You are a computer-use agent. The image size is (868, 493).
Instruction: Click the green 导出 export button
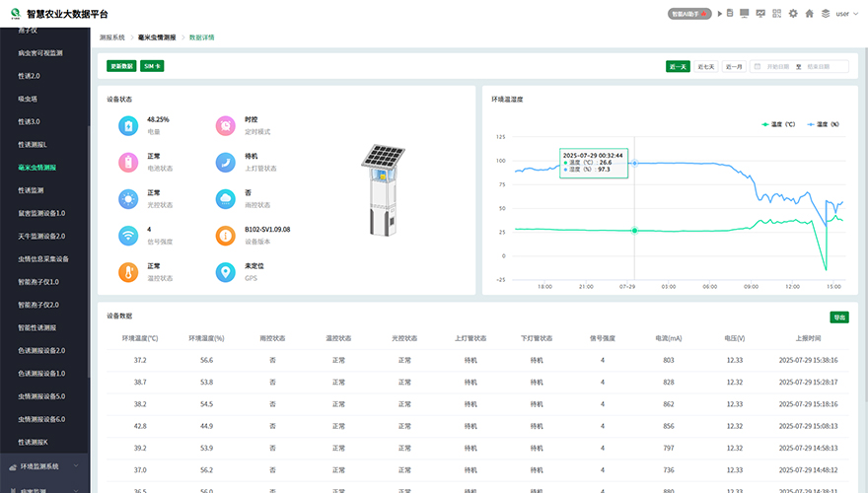tap(838, 317)
